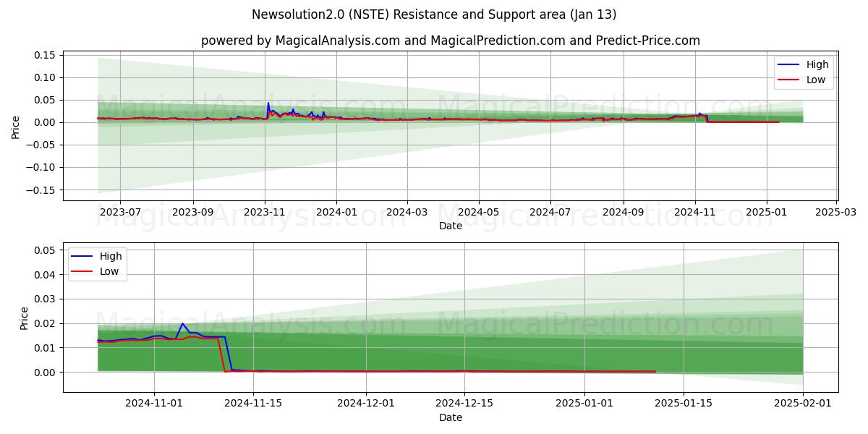This screenshot has height=434, width=868.
Task: Click the blue High peak after 2024-11-01
Action: [182, 324]
